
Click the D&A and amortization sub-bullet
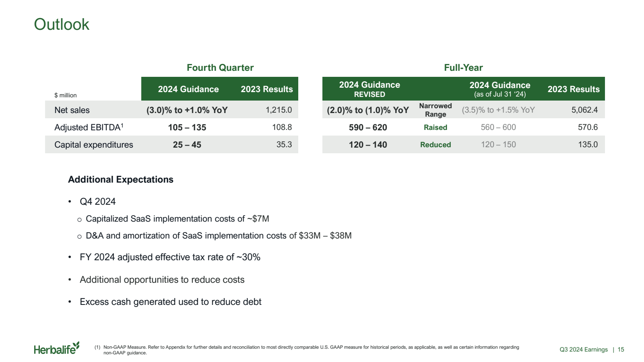(x=219, y=236)
